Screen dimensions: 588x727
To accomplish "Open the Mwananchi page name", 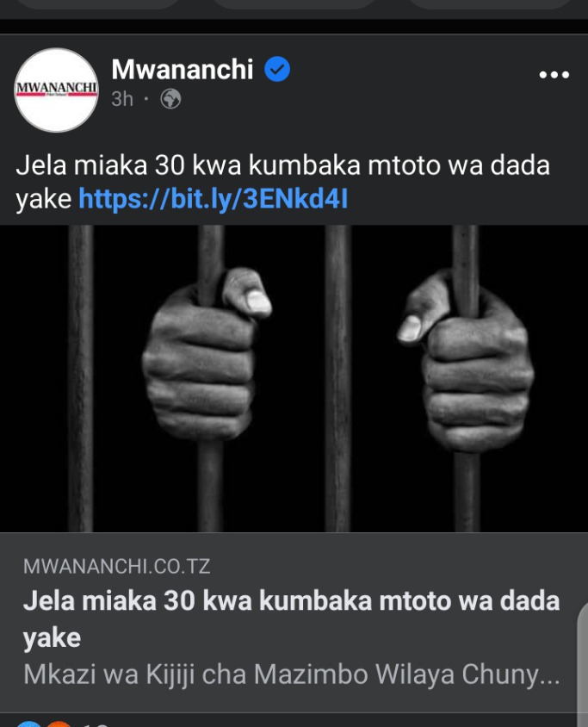I will point(183,69).
